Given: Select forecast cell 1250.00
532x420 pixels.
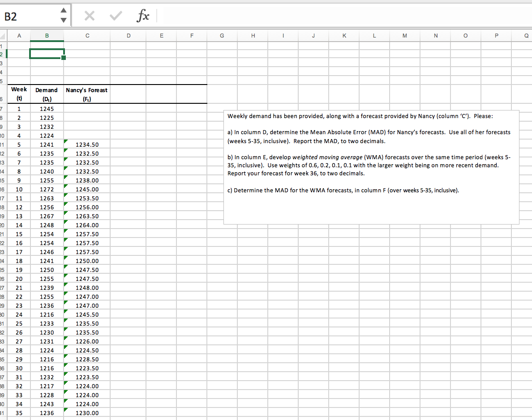Looking at the screenshot, I should [87, 261].
